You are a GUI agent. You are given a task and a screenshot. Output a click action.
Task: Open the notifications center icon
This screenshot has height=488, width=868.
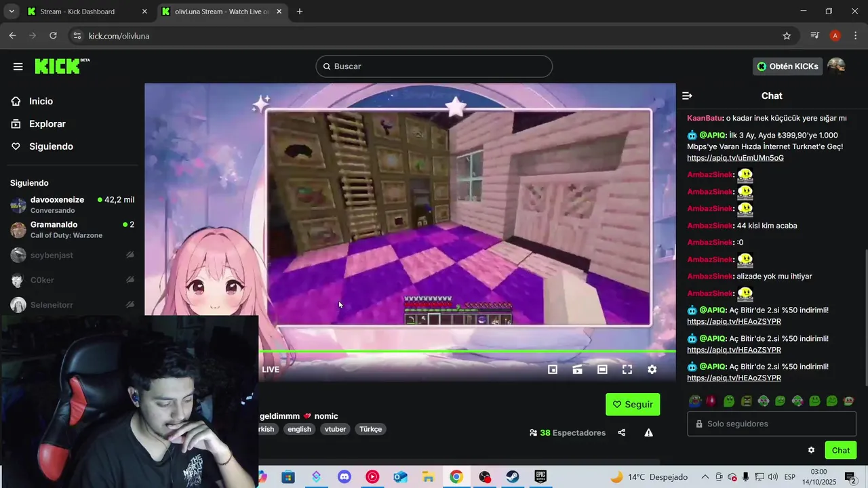[850, 477]
